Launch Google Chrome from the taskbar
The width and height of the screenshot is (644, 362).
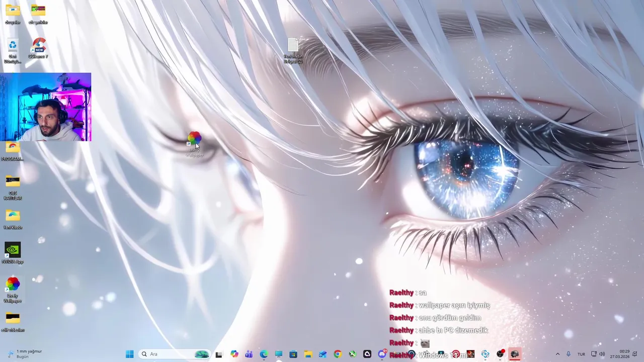pos(338,354)
